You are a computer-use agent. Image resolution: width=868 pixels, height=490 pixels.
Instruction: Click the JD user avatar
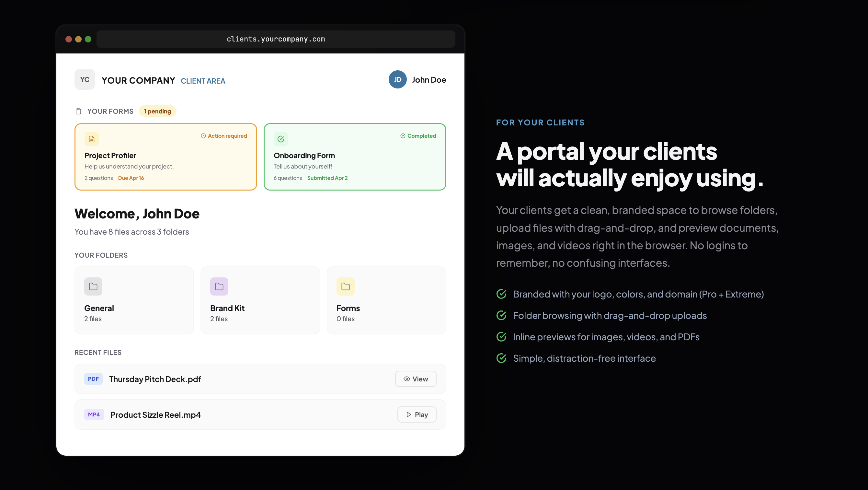397,80
